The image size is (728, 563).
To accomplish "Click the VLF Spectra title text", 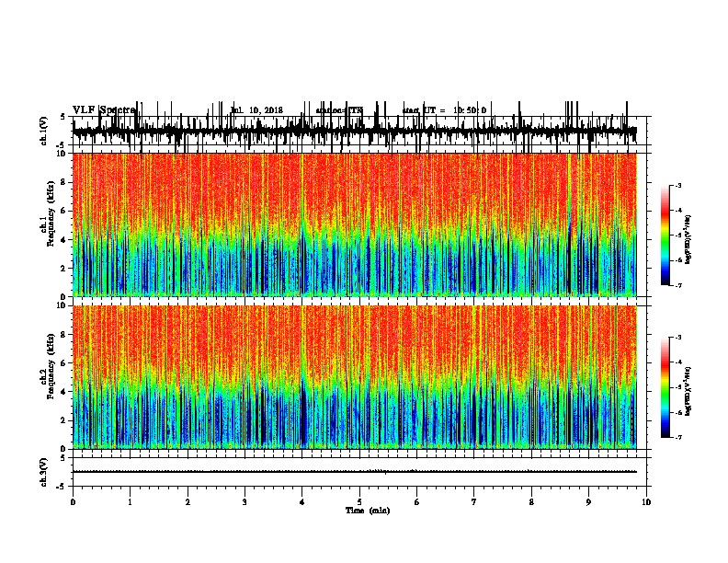I will tap(104, 109).
